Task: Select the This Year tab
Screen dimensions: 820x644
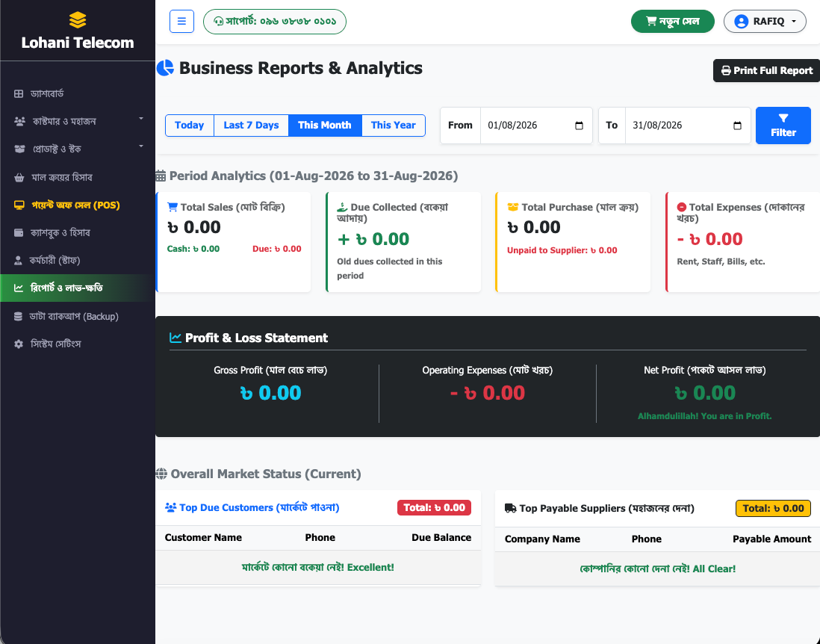Action: coord(394,126)
